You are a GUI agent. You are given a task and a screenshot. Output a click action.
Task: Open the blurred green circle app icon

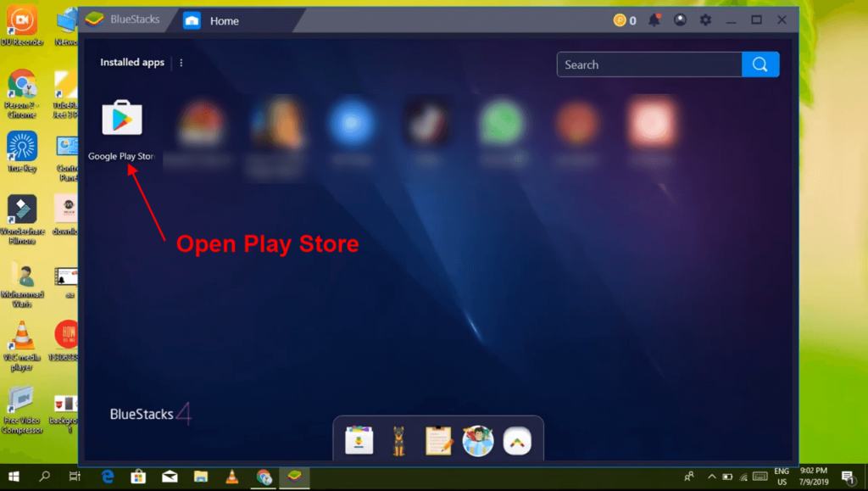pyautogui.click(x=502, y=122)
